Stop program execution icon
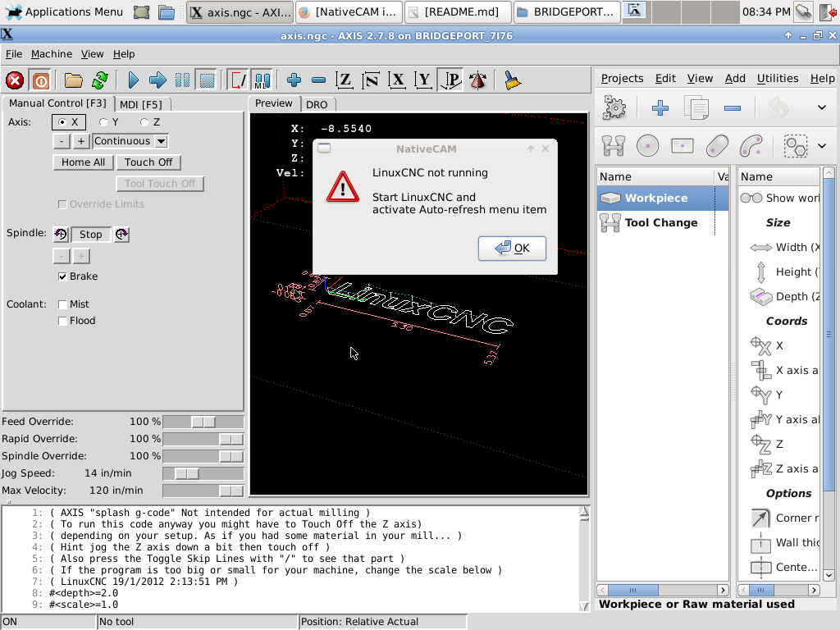840x630 pixels. [207, 80]
